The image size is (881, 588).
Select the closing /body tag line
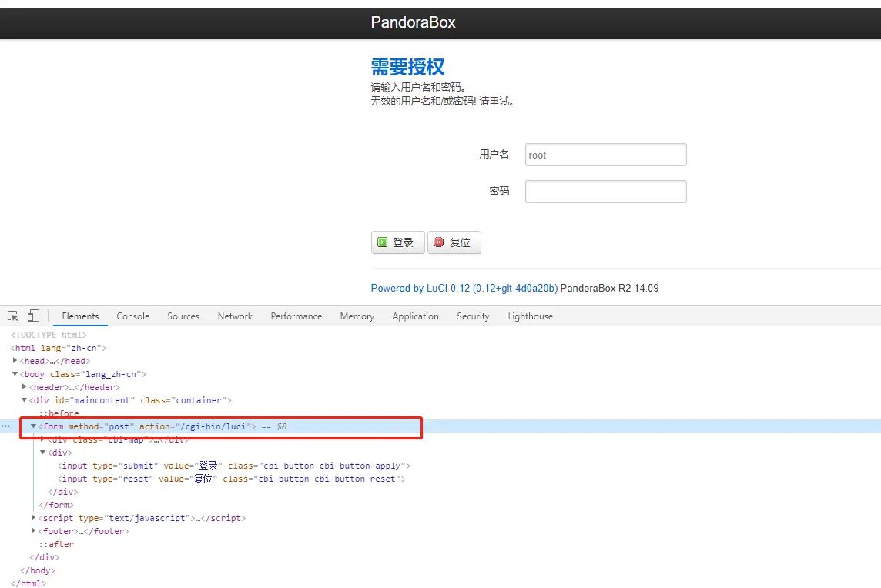pos(38,570)
